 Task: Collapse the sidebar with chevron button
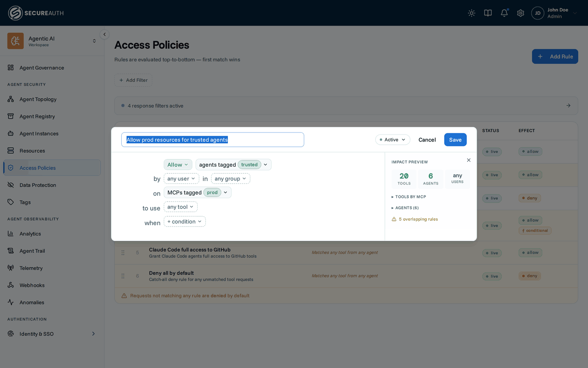105,35
